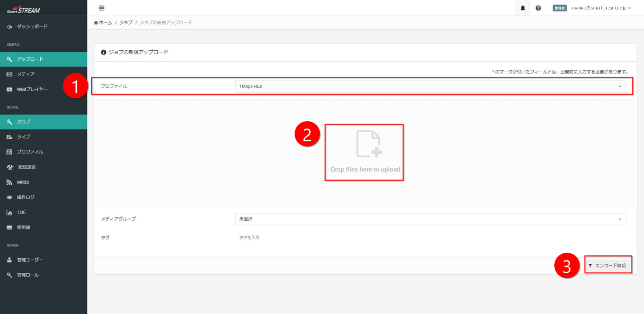This screenshot has height=314, width=644.
Task: Click the notification bell icon
Action: coord(522,8)
